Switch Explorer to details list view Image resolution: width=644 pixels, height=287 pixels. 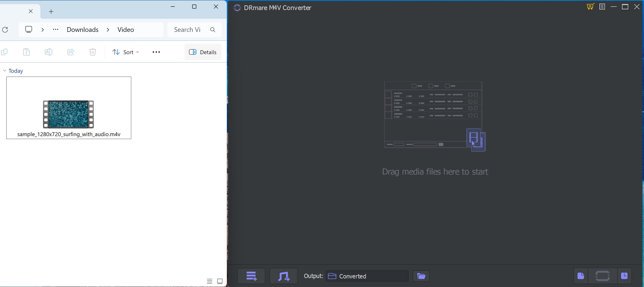(209, 281)
